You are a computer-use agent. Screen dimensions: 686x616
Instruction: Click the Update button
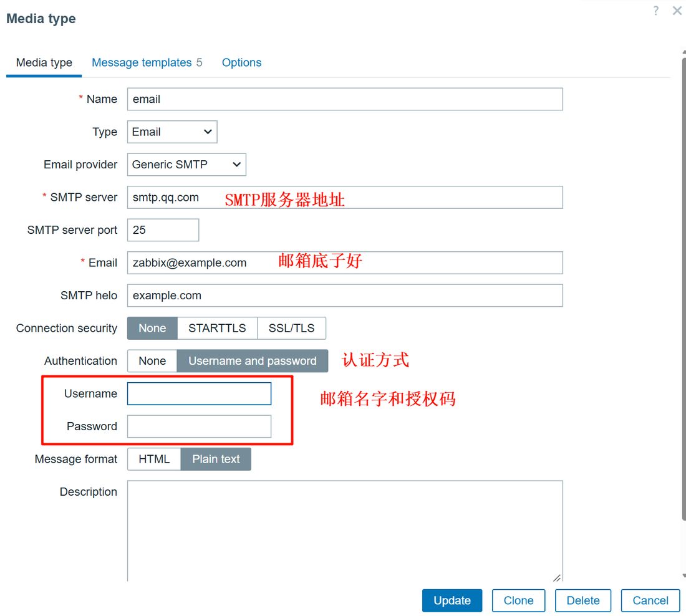point(452,600)
